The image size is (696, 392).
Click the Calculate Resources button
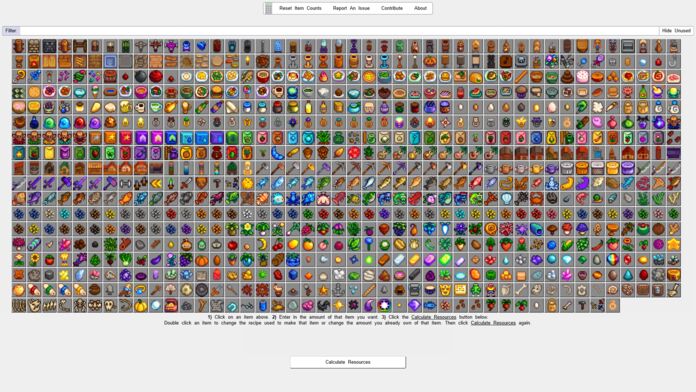pyautogui.click(x=348, y=362)
